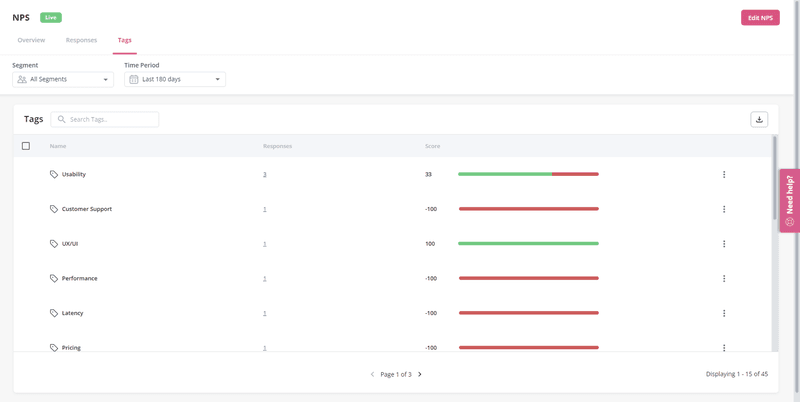Open the three-dot menu for UX/UI row
The image size is (800, 402).
coord(724,244)
